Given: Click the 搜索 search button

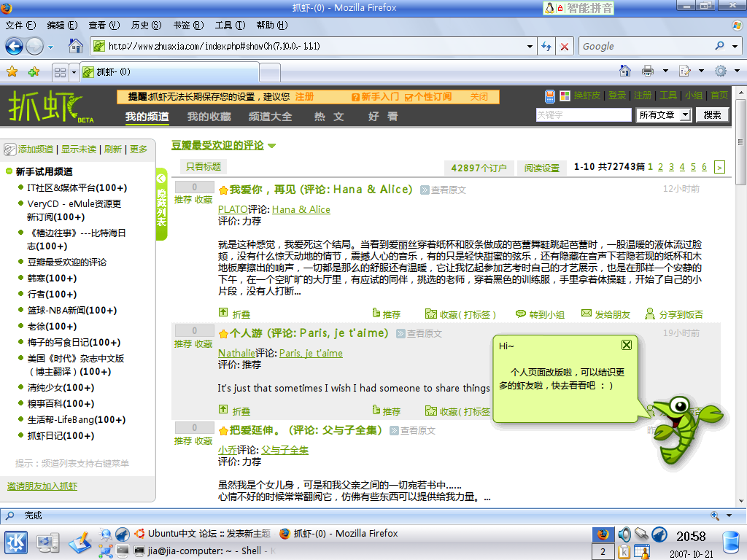Looking at the screenshot, I should coord(712,114).
